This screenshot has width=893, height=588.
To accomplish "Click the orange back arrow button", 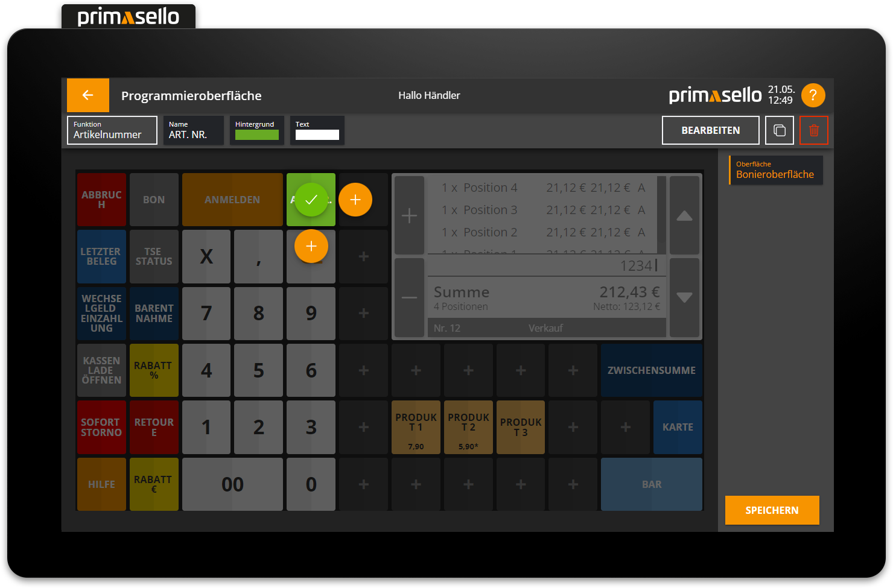I will coord(88,95).
